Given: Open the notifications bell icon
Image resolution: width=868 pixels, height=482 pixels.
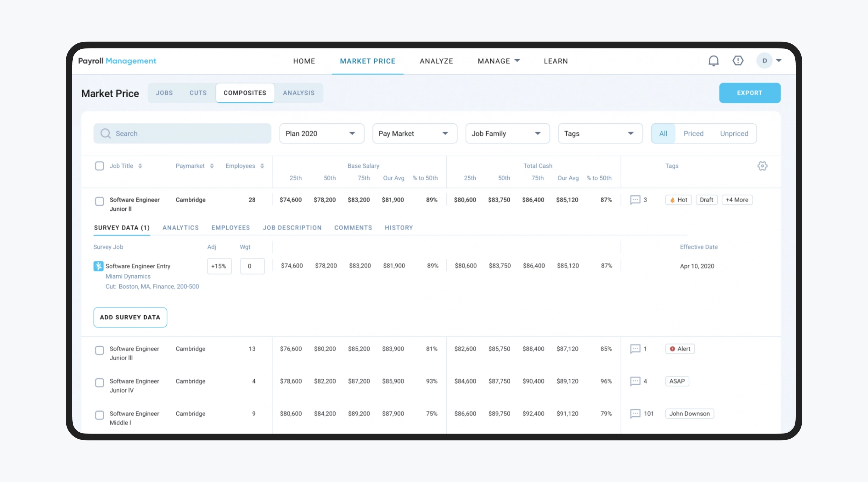Looking at the screenshot, I should (x=713, y=61).
